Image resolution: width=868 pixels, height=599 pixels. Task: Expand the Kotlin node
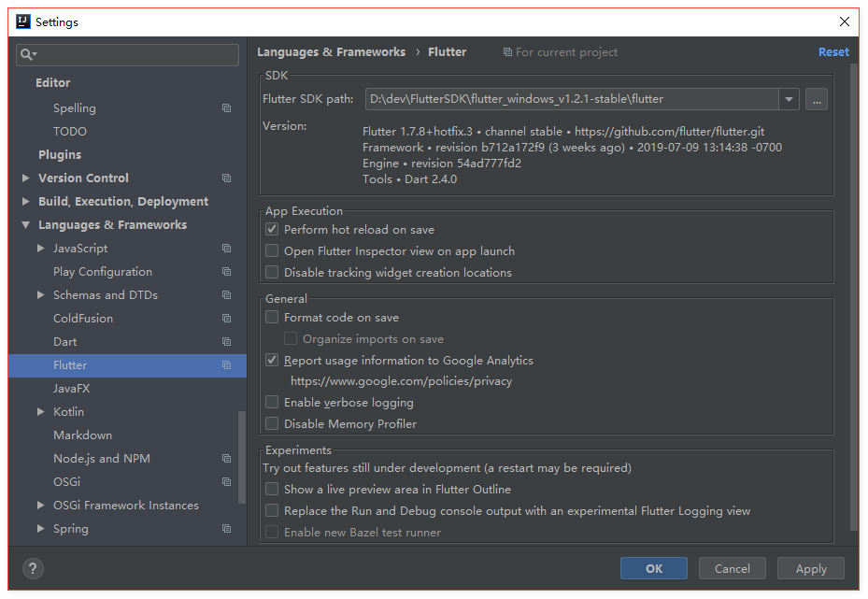coord(40,411)
